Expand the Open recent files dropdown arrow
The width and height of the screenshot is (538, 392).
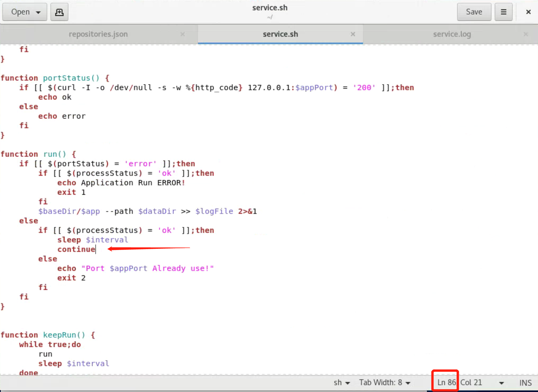38,12
